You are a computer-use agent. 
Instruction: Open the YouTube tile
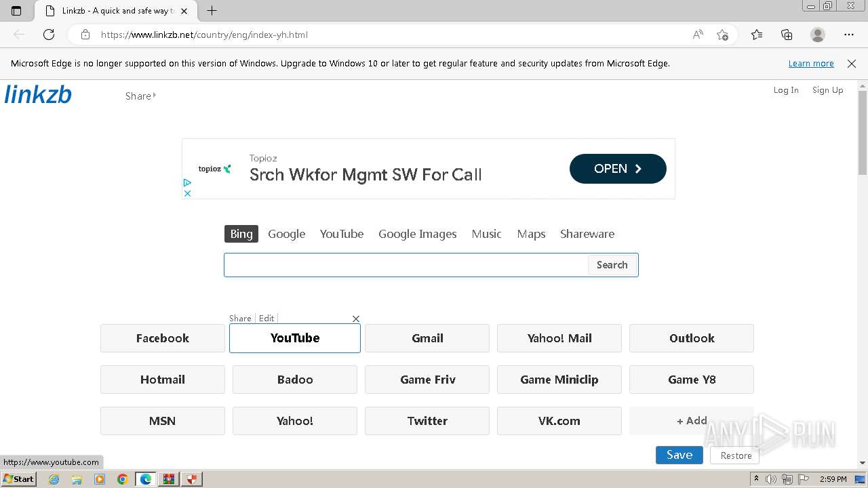point(295,338)
